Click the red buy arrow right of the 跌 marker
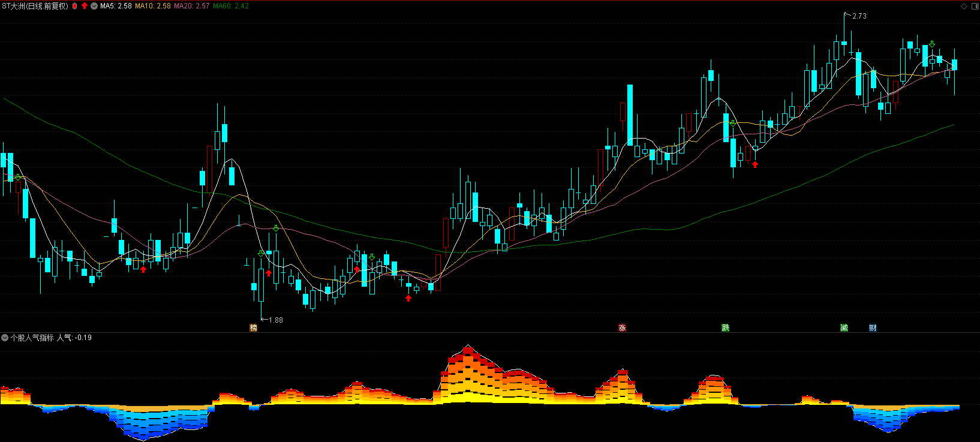Viewport: 980px width, 442px height. click(755, 164)
